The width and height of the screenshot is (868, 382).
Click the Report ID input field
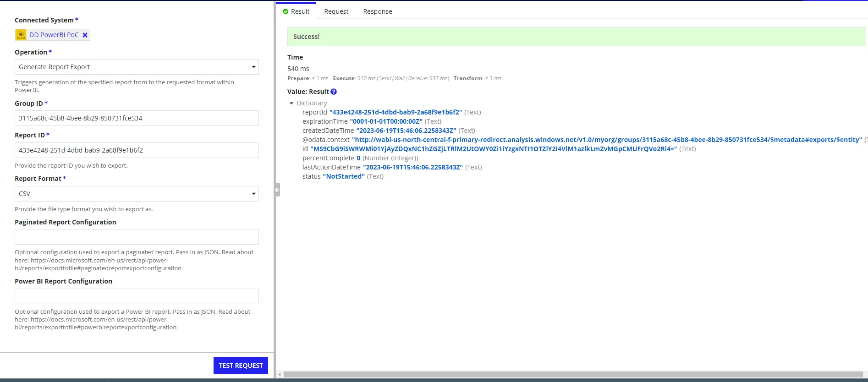tap(137, 150)
